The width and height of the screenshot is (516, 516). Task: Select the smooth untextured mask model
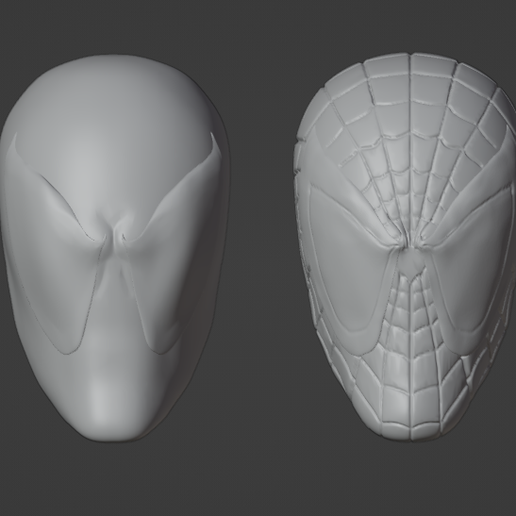tap(115, 248)
